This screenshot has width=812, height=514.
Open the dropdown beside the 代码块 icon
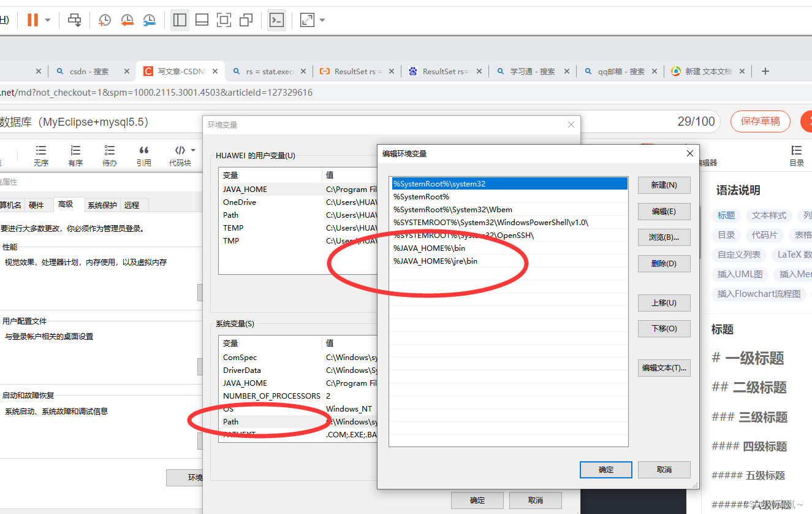click(x=194, y=151)
